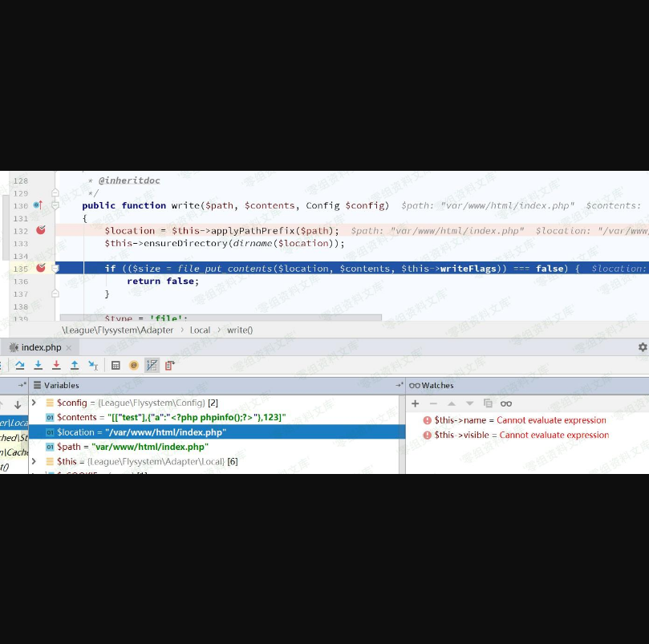This screenshot has height=644, width=649.
Task: Collapse the code fold at line 130
Action: point(55,205)
